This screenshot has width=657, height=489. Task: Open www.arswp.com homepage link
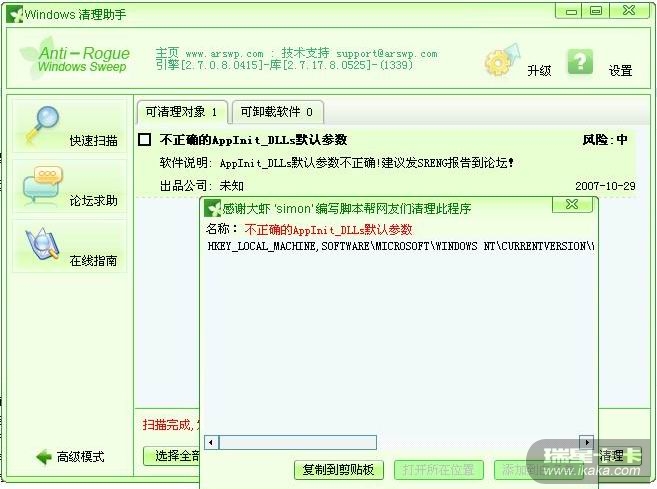(x=225, y=54)
